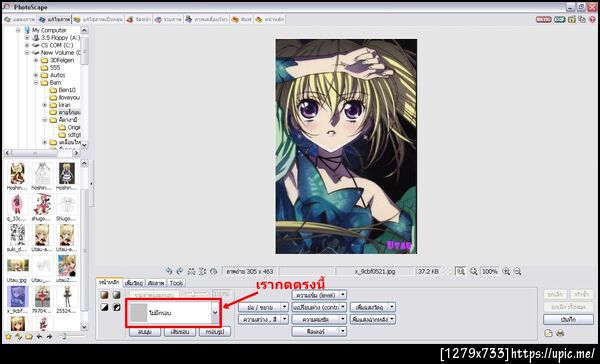Collapse the My Computer tree node

point(18,30)
